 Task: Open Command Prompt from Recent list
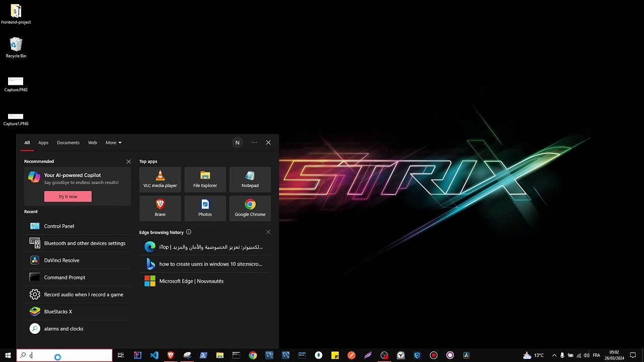click(x=77, y=278)
